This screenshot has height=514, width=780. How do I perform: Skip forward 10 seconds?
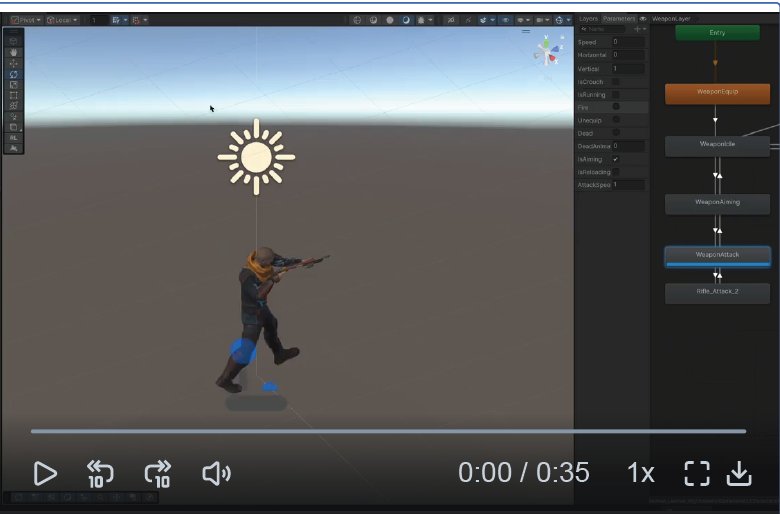pyautogui.click(x=158, y=473)
